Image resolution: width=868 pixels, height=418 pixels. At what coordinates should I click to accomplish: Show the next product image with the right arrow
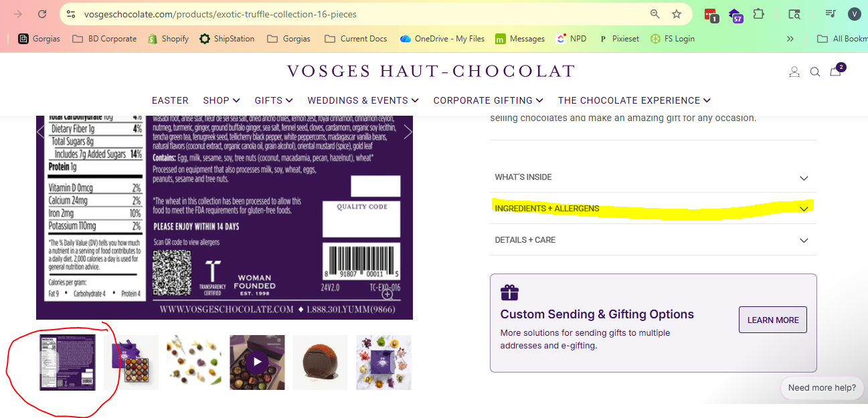(x=408, y=132)
